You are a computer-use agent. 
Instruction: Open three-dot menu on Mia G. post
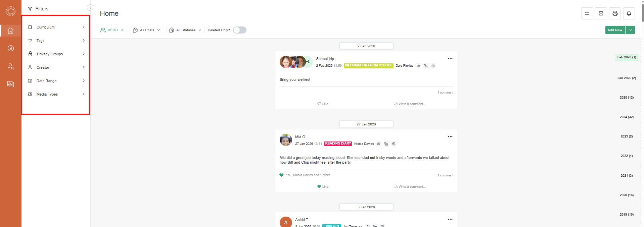[450, 136]
